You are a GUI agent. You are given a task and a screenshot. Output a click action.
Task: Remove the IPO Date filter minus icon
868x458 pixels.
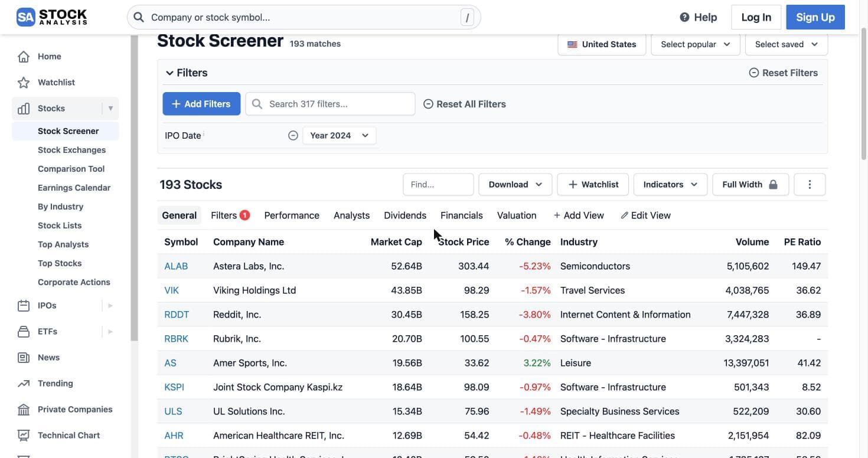(293, 135)
